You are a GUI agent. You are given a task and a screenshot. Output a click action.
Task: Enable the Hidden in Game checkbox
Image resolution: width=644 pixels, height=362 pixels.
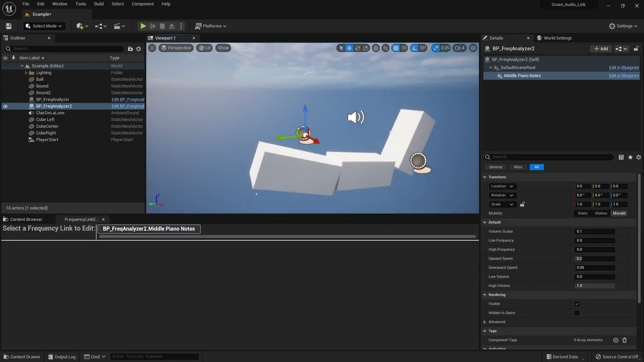click(x=577, y=313)
